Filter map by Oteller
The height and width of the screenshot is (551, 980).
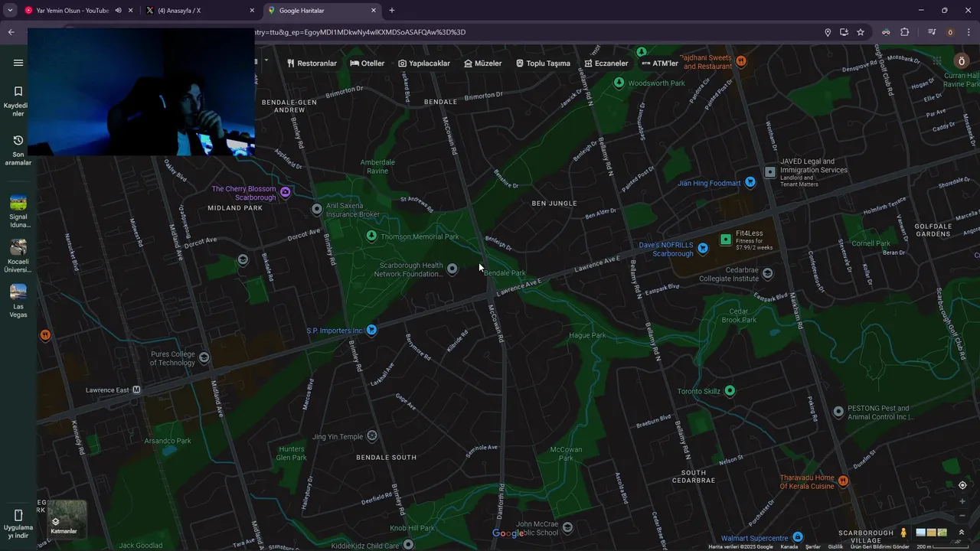(x=367, y=64)
